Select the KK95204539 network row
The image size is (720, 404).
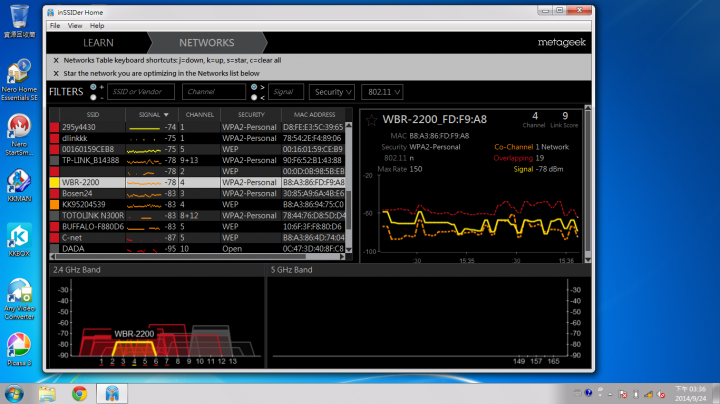tap(197, 204)
